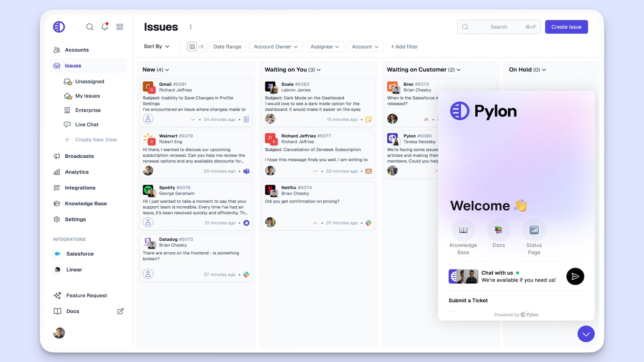Click the Slack icon on Netflix issue #5074
This screenshot has width=644, height=362.
(369, 223)
